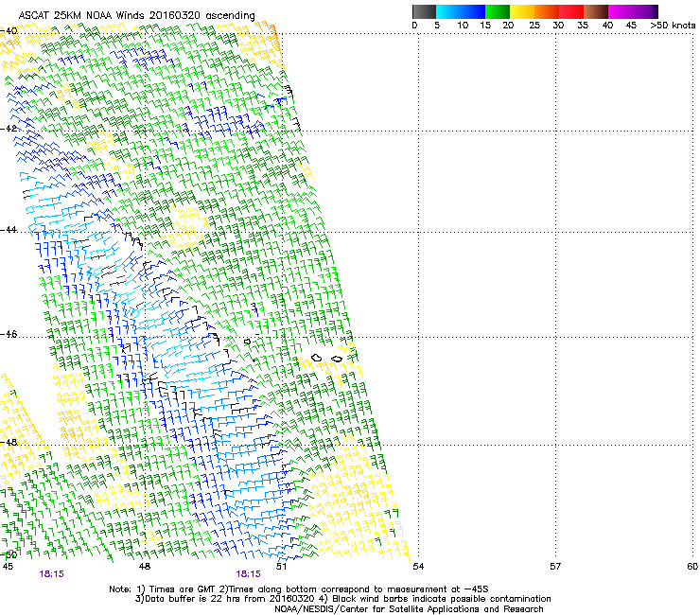
Task: Click the latitude label -44
Action: (x=9, y=230)
